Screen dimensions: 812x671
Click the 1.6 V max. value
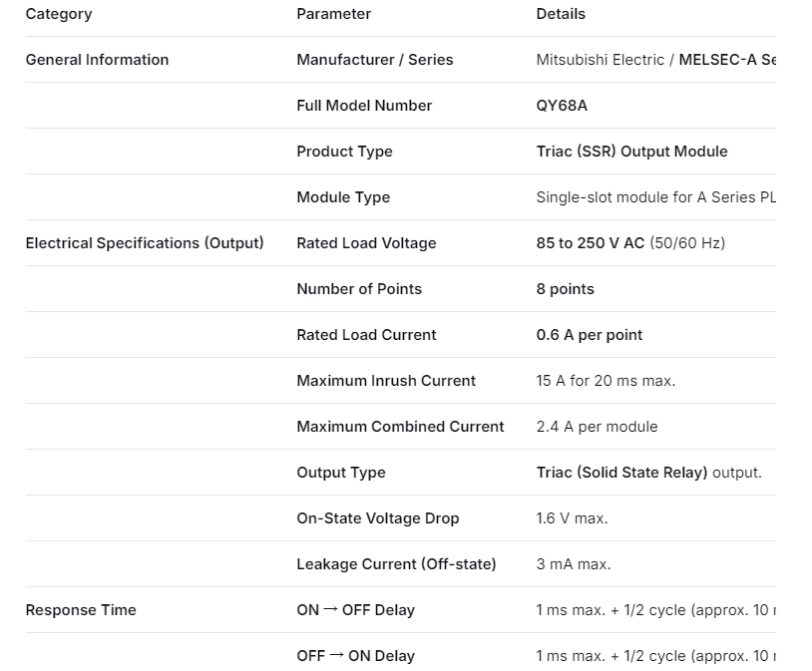572,518
